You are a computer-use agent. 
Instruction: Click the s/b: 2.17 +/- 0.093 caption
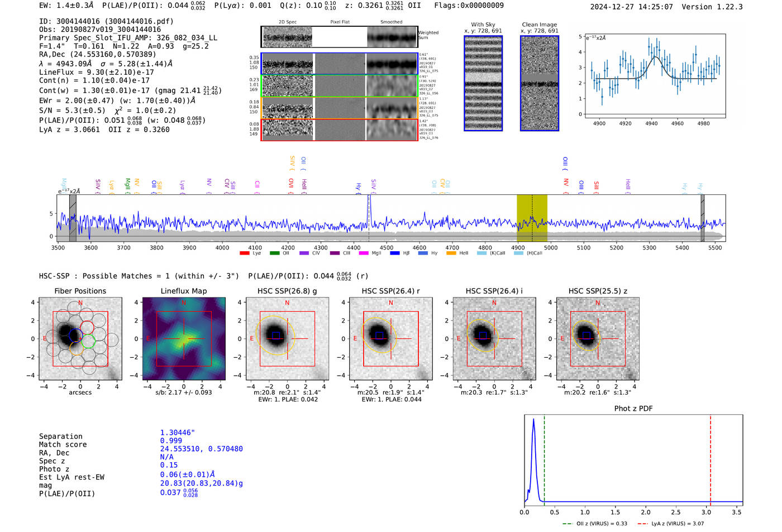184,392
